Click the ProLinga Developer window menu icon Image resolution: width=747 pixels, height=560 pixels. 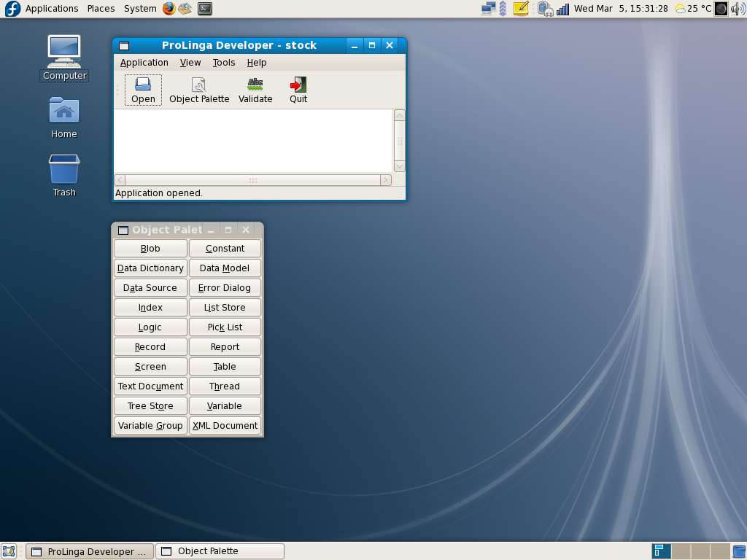[x=124, y=46]
